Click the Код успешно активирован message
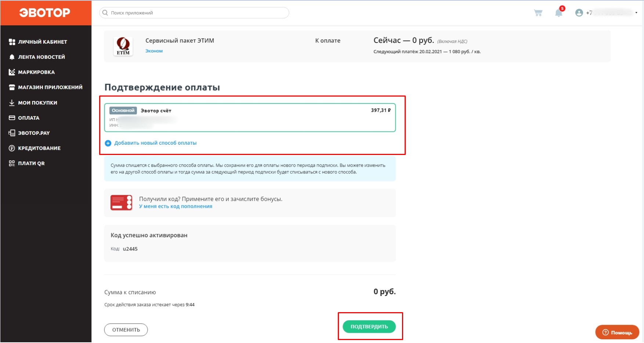Viewport: 644px width, 343px height. tap(149, 235)
